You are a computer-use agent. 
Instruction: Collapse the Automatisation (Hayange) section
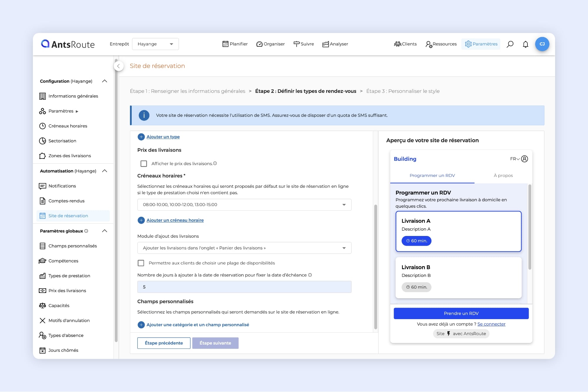[x=104, y=171]
